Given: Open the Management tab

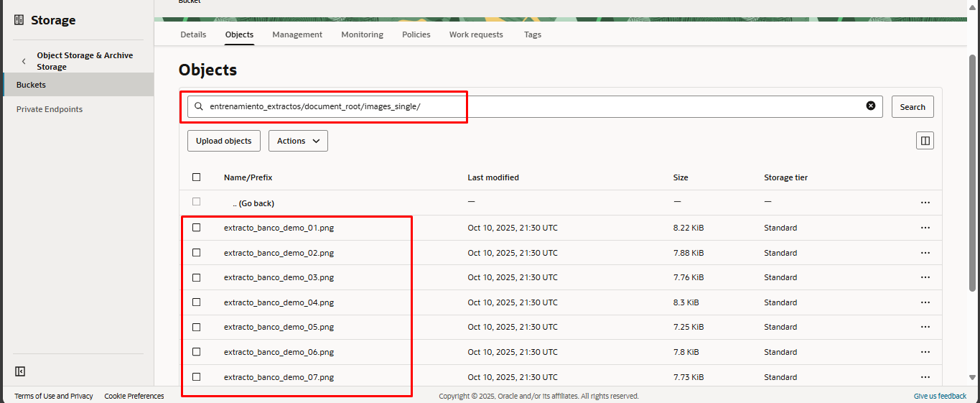Looking at the screenshot, I should pos(297,34).
